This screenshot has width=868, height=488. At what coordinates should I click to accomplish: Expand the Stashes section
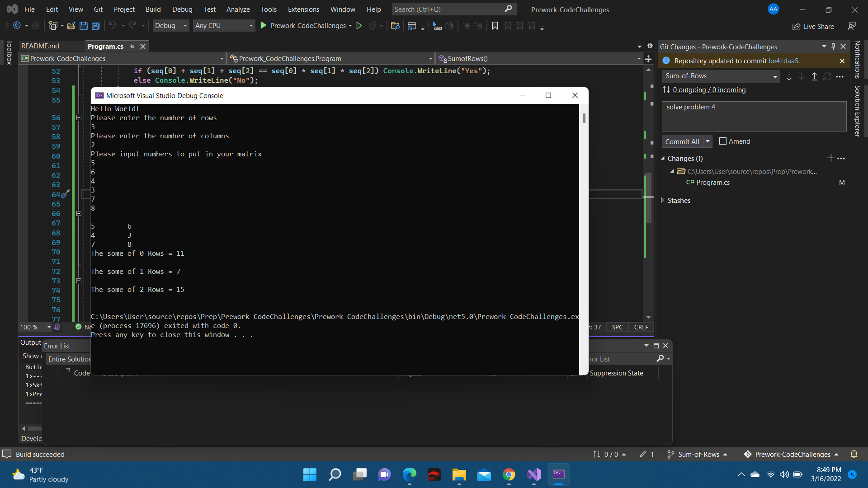pyautogui.click(x=663, y=200)
